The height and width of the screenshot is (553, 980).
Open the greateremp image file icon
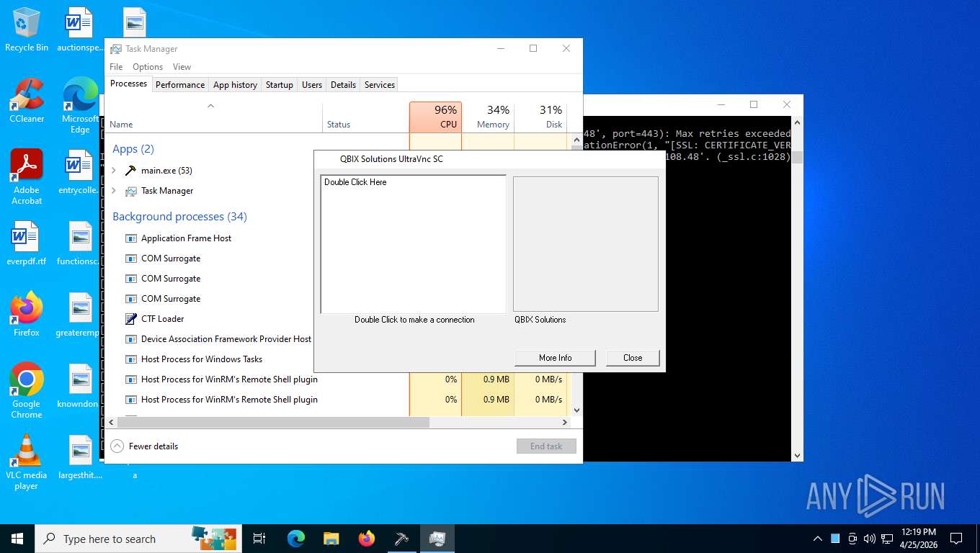coord(79,315)
